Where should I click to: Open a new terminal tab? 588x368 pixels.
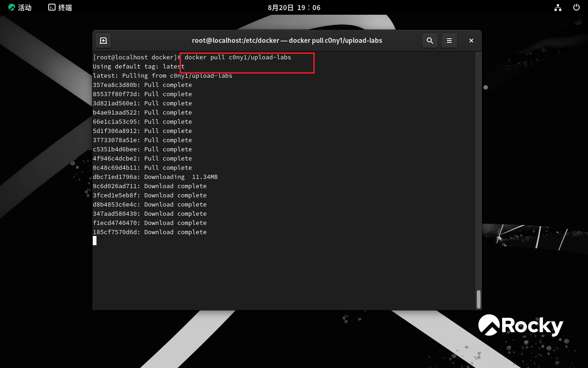click(x=103, y=40)
